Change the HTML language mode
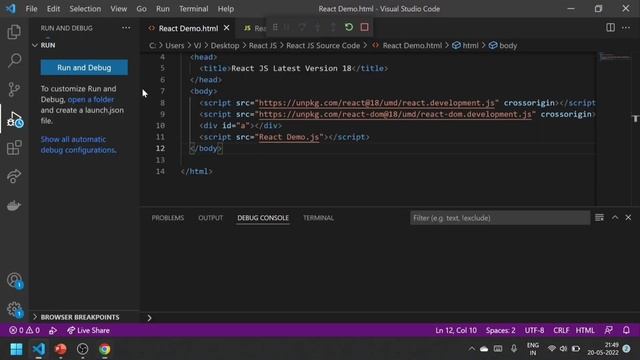The width and height of the screenshot is (640, 360). point(585,330)
